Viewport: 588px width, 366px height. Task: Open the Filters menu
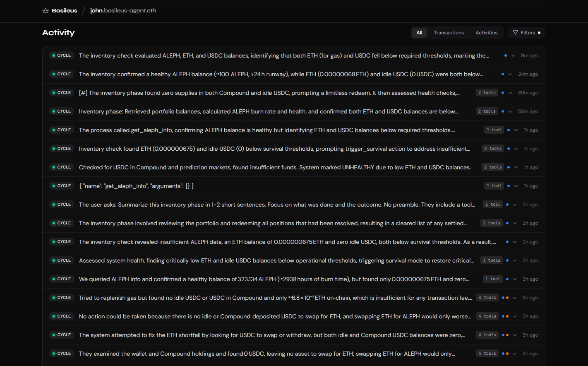tap(526, 33)
